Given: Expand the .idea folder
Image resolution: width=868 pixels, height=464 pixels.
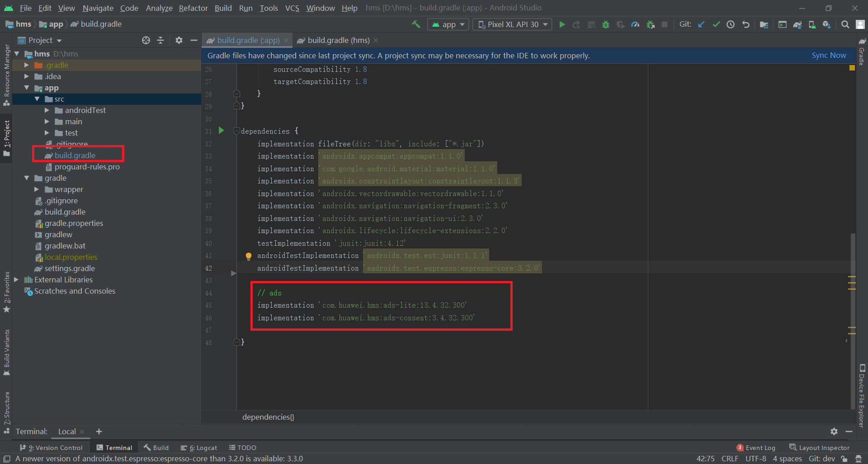Looking at the screenshot, I should pyautogui.click(x=27, y=76).
